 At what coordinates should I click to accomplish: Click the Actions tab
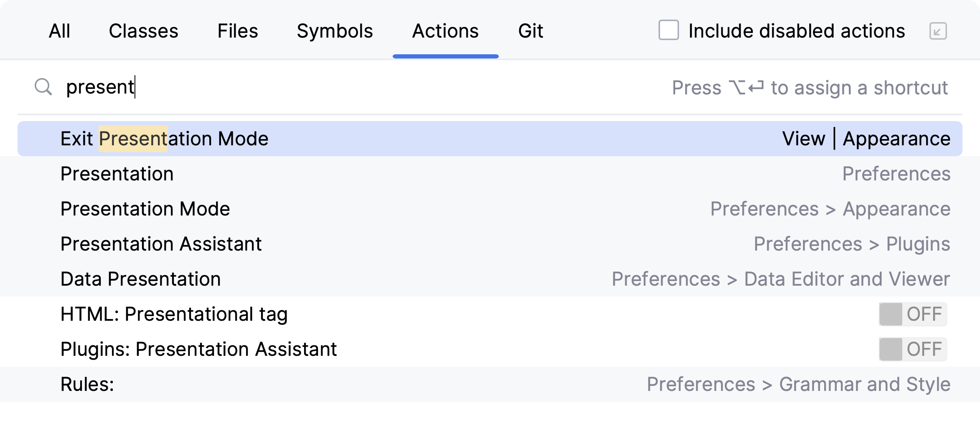(445, 31)
